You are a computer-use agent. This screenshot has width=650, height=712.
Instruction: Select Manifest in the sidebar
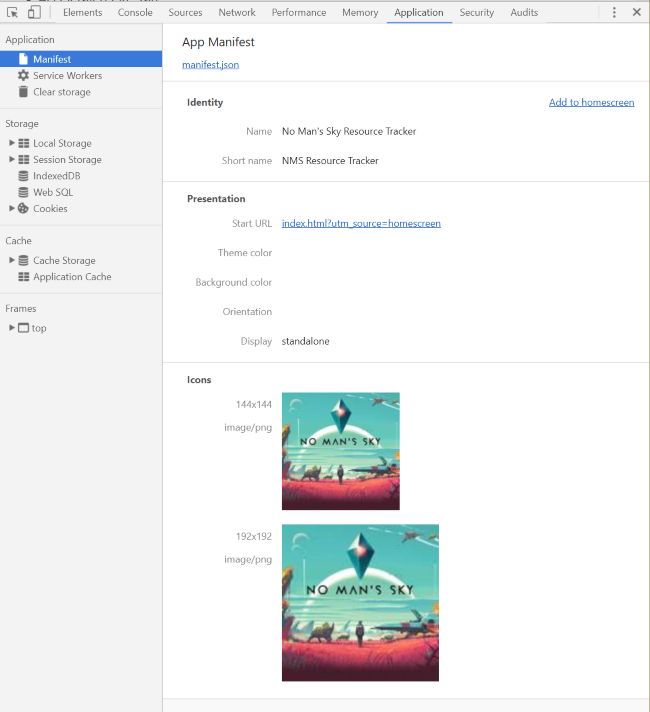tap(81, 59)
